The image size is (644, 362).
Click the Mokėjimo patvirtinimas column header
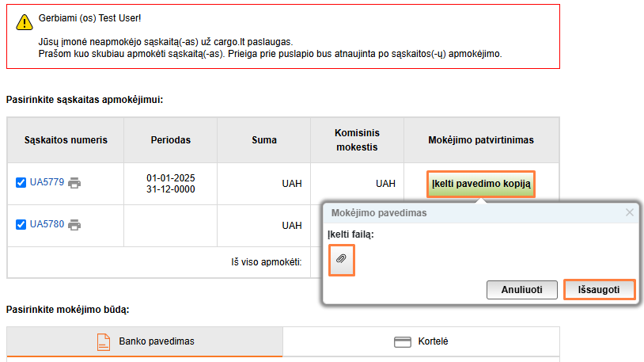coord(481,140)
